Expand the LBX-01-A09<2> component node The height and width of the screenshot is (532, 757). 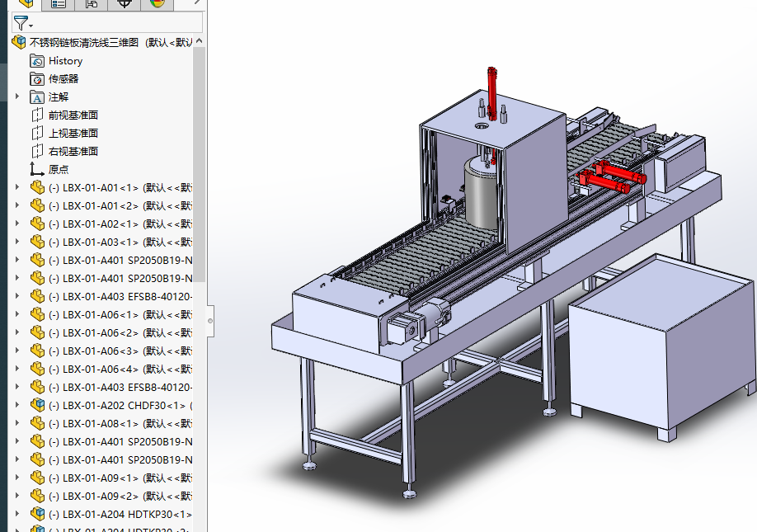17,496
